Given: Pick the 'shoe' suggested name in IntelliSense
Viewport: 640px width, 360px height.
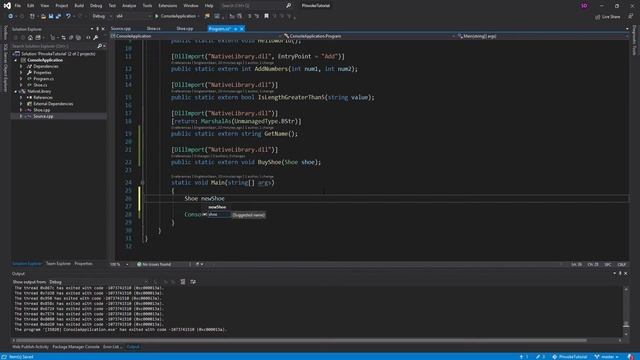Looking at the screenshot, I should point(217,215).
